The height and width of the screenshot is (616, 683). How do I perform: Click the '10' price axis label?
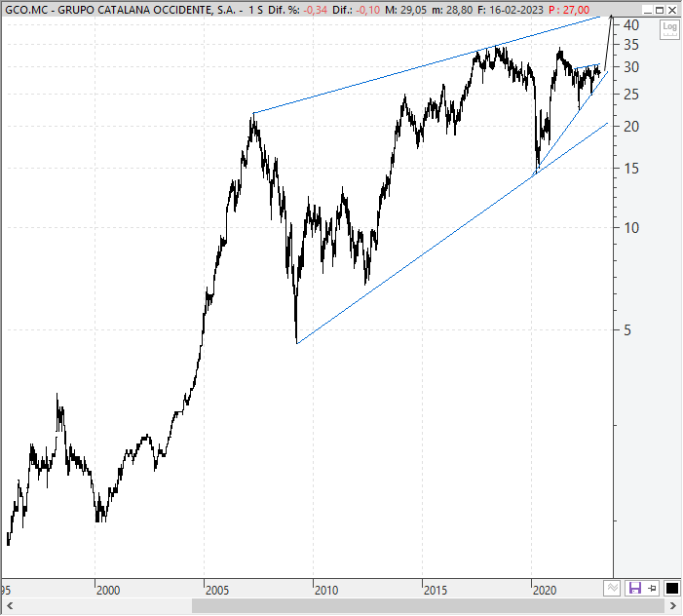click(x=630, y=227)
